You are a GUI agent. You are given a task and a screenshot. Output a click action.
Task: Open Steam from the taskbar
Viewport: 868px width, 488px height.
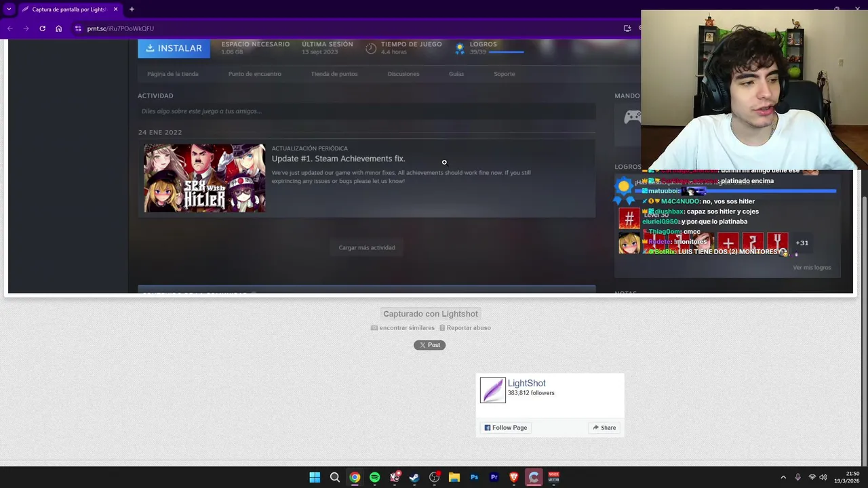coord(414,477)
